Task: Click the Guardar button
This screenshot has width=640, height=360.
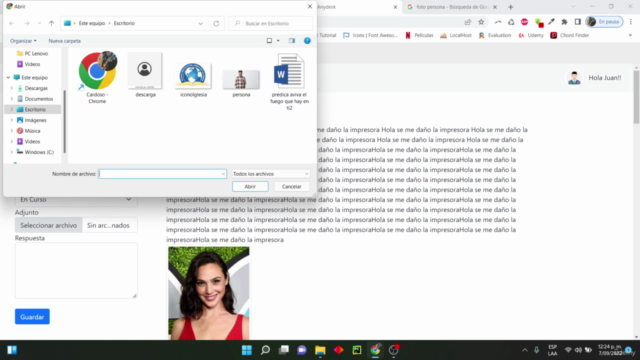Action: pos(32,317)
